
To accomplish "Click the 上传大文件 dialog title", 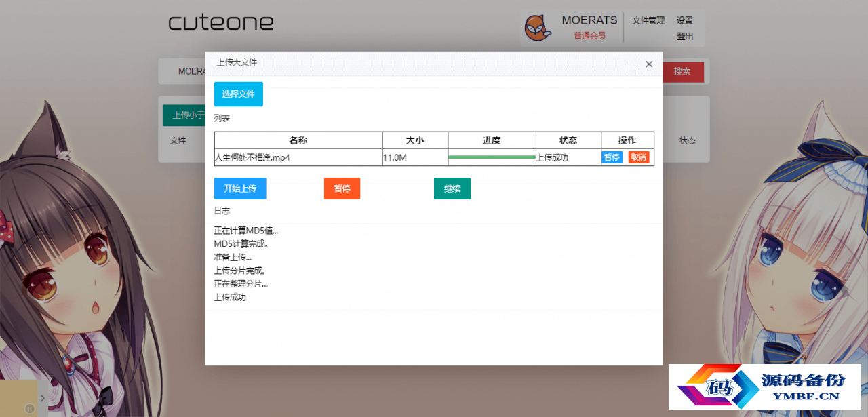I will click(x=237, y=63).
